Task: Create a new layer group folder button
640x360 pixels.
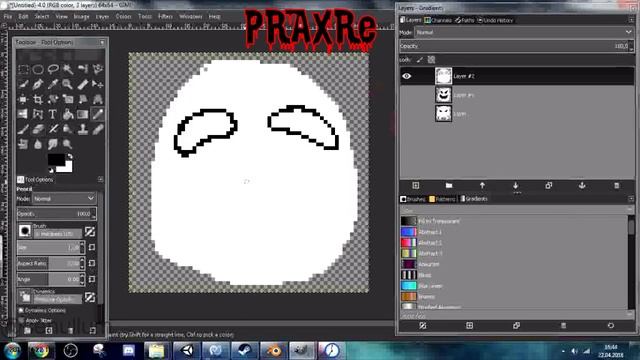Action: click(x=449, y=185)
